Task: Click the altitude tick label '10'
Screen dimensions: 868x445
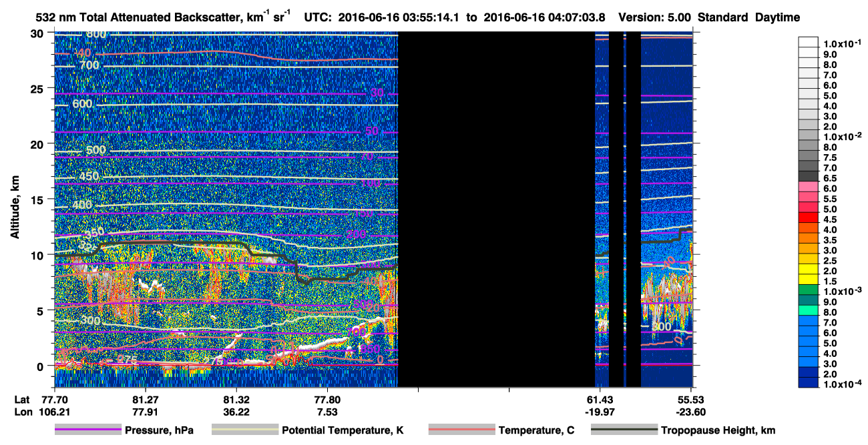Action: pos(38,255)
